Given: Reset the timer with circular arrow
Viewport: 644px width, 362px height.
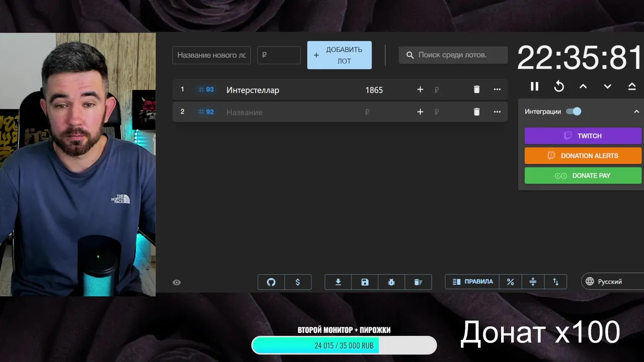Looking at the screenshot, I should coord(559,86).
